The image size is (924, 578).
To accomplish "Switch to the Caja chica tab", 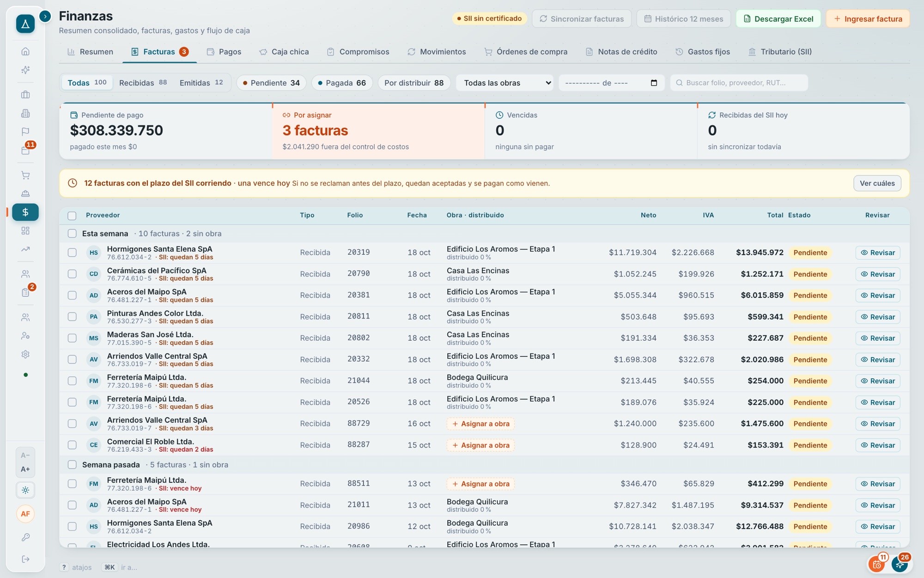I will [284, 52].
